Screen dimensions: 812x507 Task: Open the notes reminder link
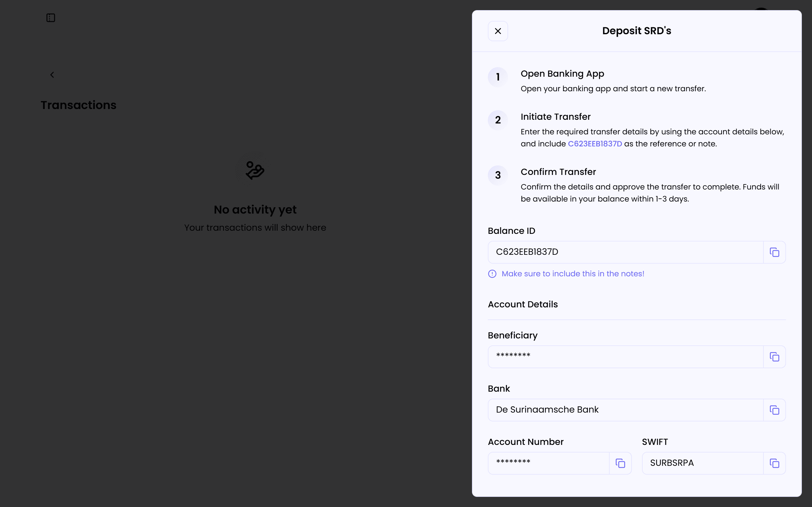pos(573,273)
